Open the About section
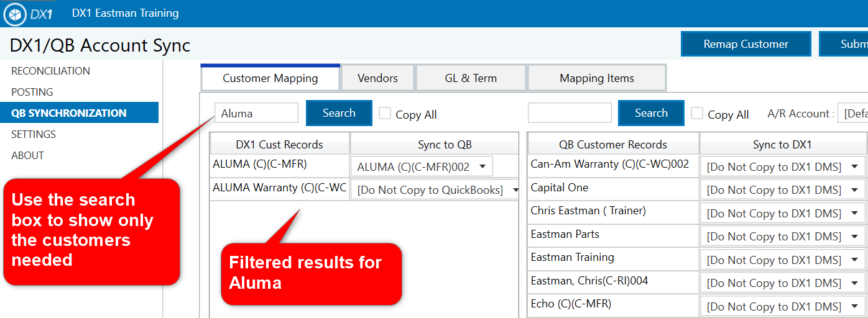Screen dimensions: 868x318 (x=27, y=155)
